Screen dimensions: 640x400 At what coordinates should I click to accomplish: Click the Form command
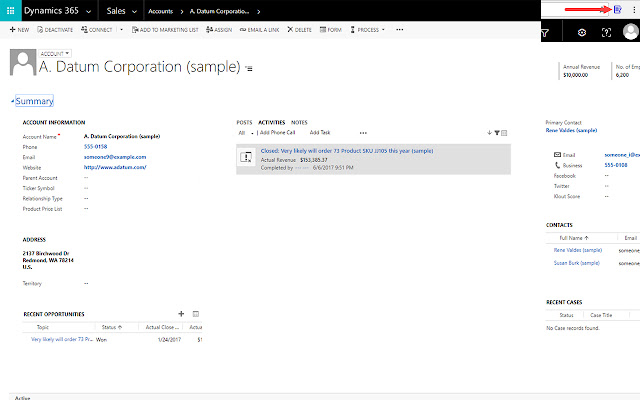click(x=330, y=30)
